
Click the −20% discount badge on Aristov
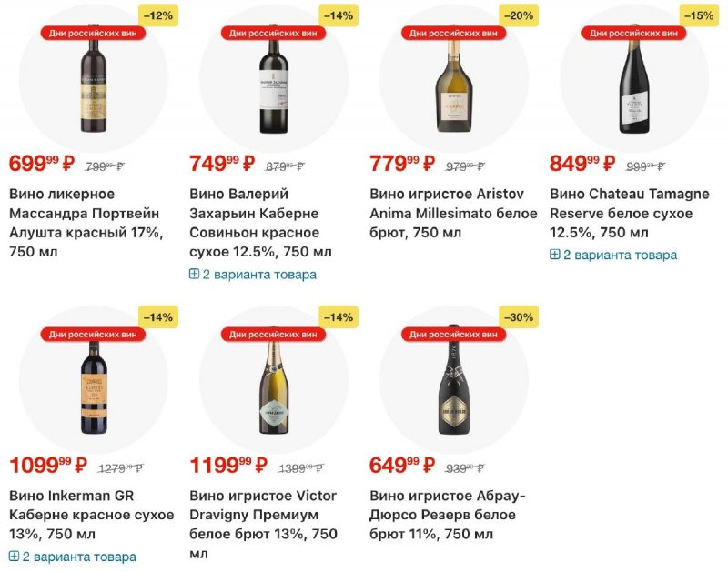click(519, 15)
